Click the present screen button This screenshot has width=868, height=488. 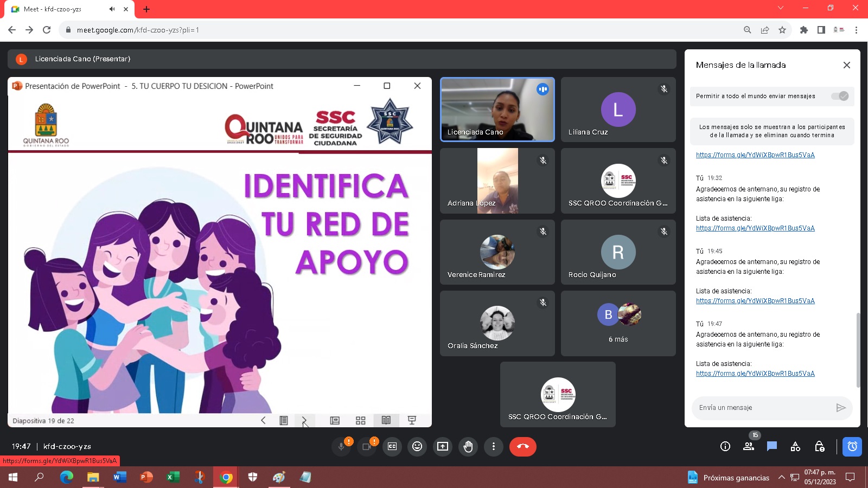[x=443, y=446]
